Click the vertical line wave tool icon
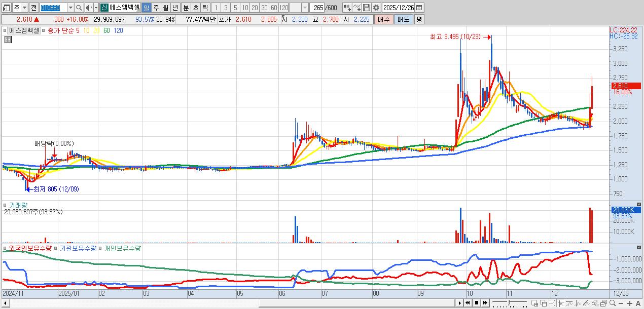Image resolution: width=644 pixels, height=309 pixels. 578,303
